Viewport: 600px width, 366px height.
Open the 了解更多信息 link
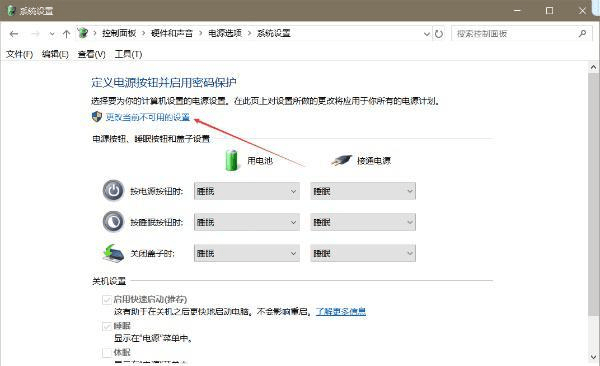(341, 312)
